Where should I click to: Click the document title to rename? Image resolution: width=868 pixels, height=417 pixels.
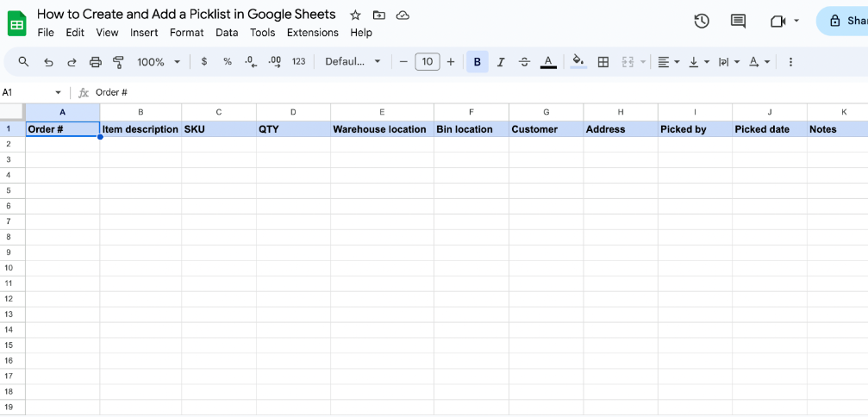186,14
